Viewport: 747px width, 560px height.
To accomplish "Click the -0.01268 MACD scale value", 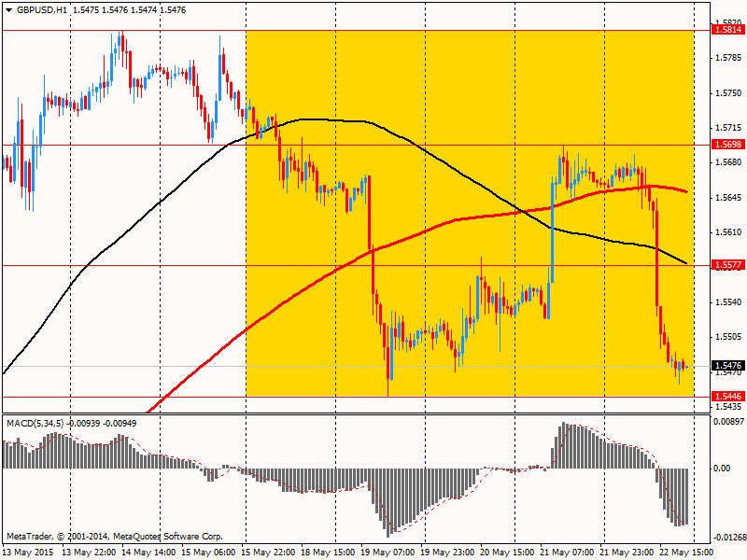I will click(728, 539).
